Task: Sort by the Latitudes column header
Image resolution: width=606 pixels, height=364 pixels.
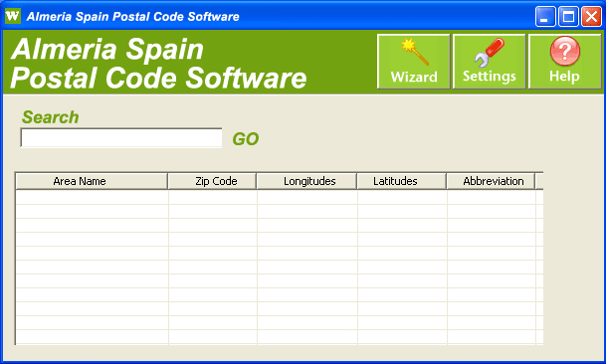Action: 402,181
